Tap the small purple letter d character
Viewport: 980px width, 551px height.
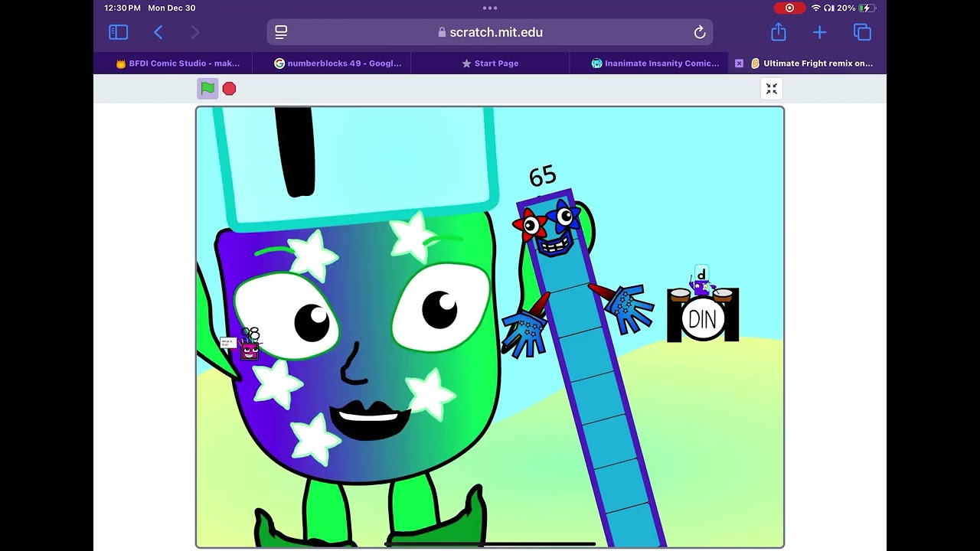point(701,282)
